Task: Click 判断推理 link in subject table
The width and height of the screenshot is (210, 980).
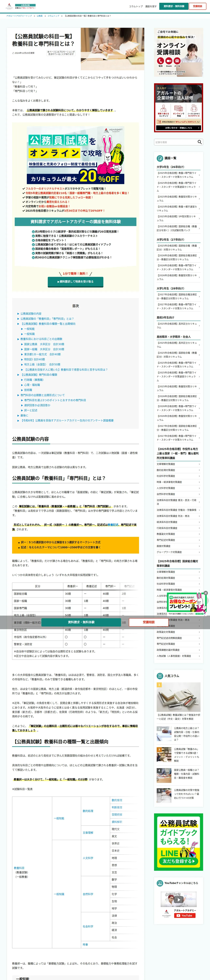Action: pos(117,808)
